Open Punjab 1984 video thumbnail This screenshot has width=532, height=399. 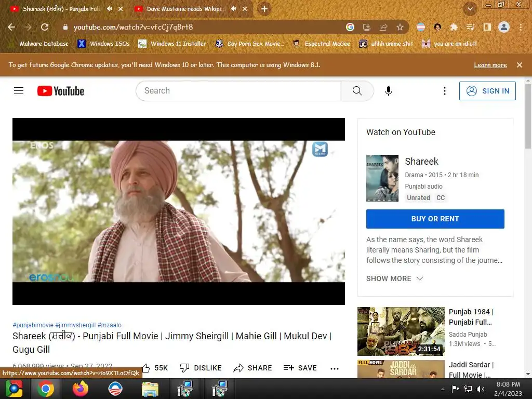point(401,331)
